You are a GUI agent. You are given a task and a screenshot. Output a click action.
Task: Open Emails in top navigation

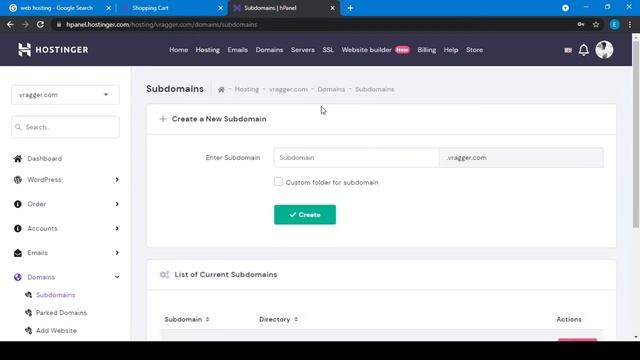[x=238, y=50]
